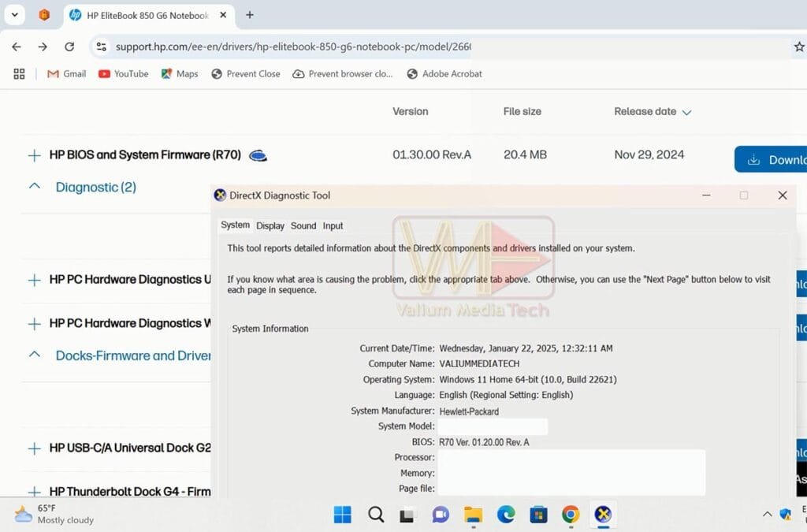The height and width of the screenshot is (532, 807).
Task: Expand HP USB-C/A Universal Dock G2 row
Action: click(x=34, y=448)
